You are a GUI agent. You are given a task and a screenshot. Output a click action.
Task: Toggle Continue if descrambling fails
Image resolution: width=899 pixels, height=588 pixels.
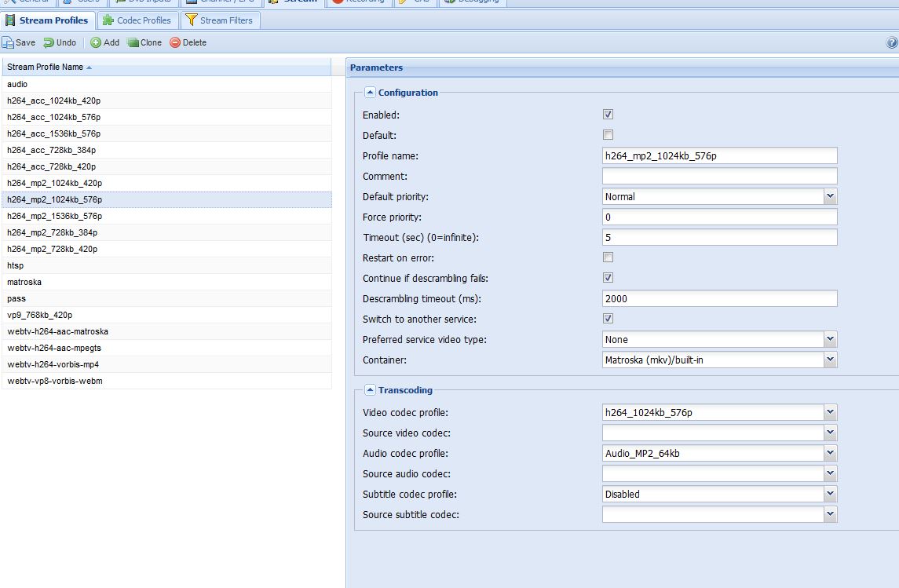(608, 278)
